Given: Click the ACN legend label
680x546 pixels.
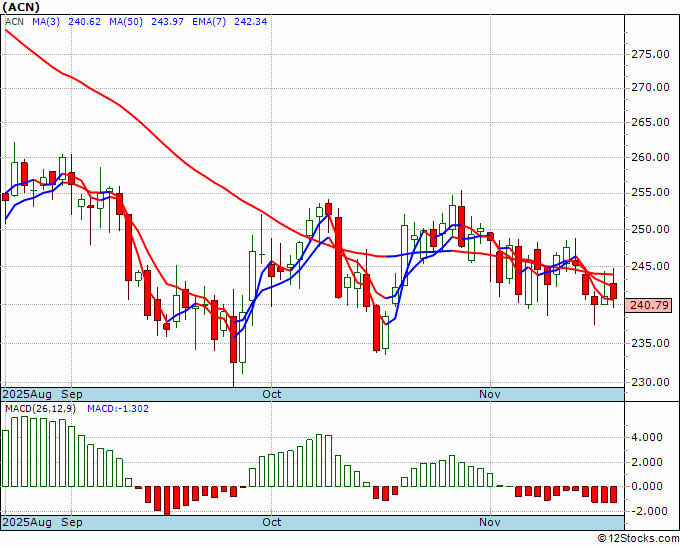Looking at the screenshot, I should pyautogui.click(x=14, y=22).
